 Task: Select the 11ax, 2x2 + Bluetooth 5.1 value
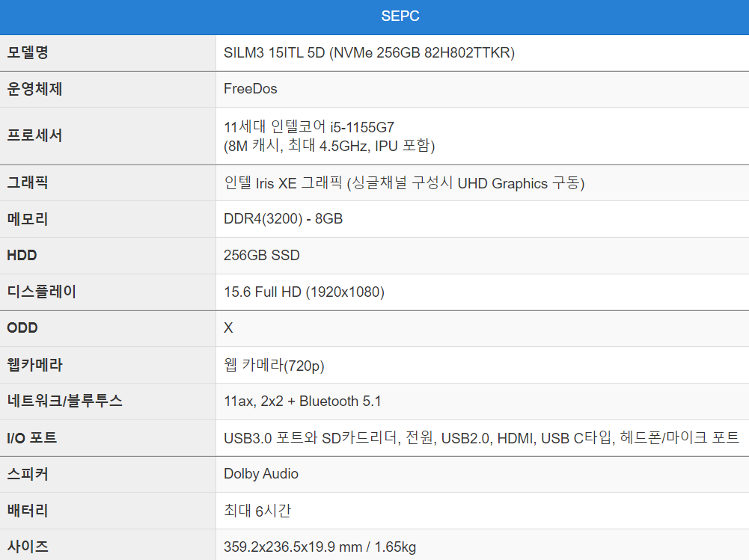pyautogui.click(x=302, y=401)
